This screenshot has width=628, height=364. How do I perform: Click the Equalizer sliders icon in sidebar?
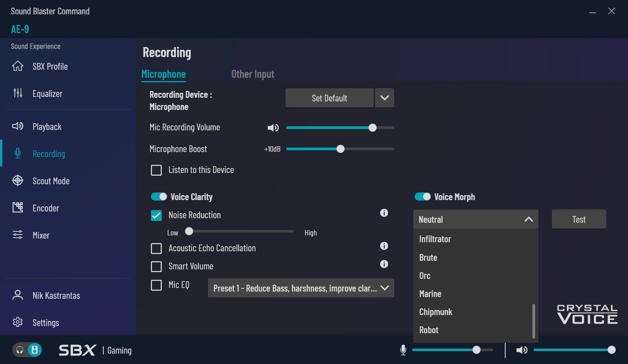click(18, 93)
